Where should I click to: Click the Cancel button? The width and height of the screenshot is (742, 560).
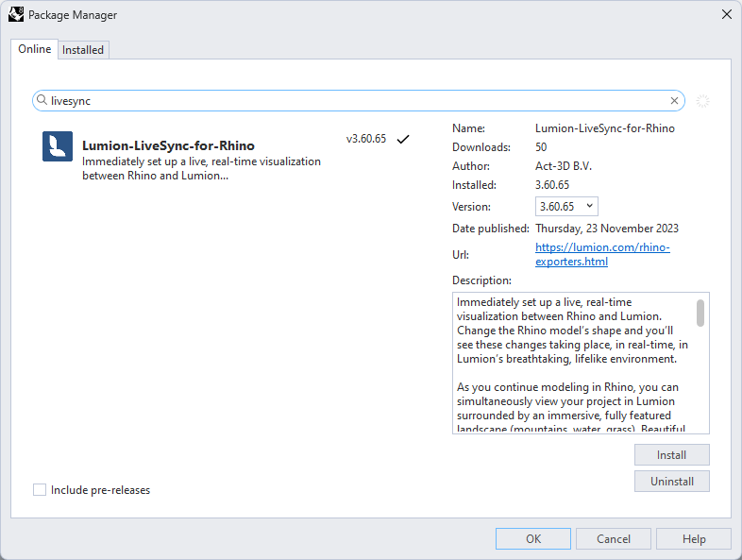[614, 538]
